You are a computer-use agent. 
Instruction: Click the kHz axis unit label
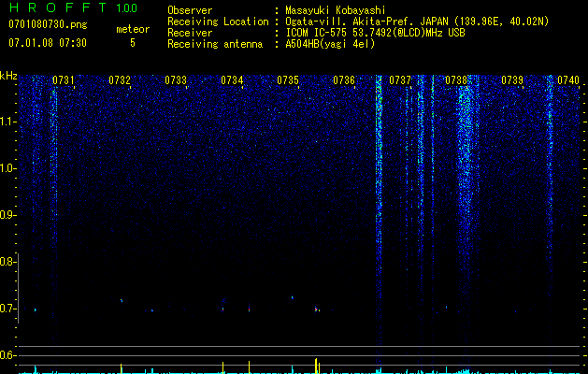(x=8, y=76)
